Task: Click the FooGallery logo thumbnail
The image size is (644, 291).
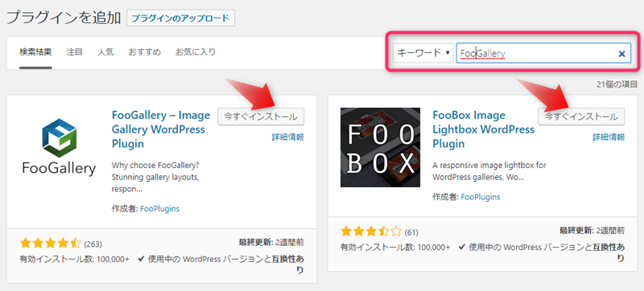Action: [59, 147]
